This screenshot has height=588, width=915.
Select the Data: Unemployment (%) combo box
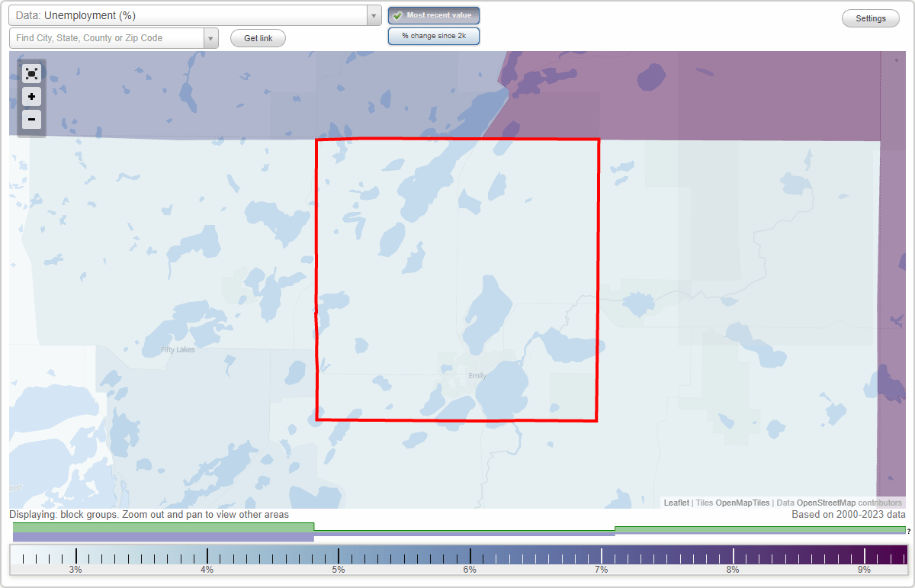pos(195,15)
